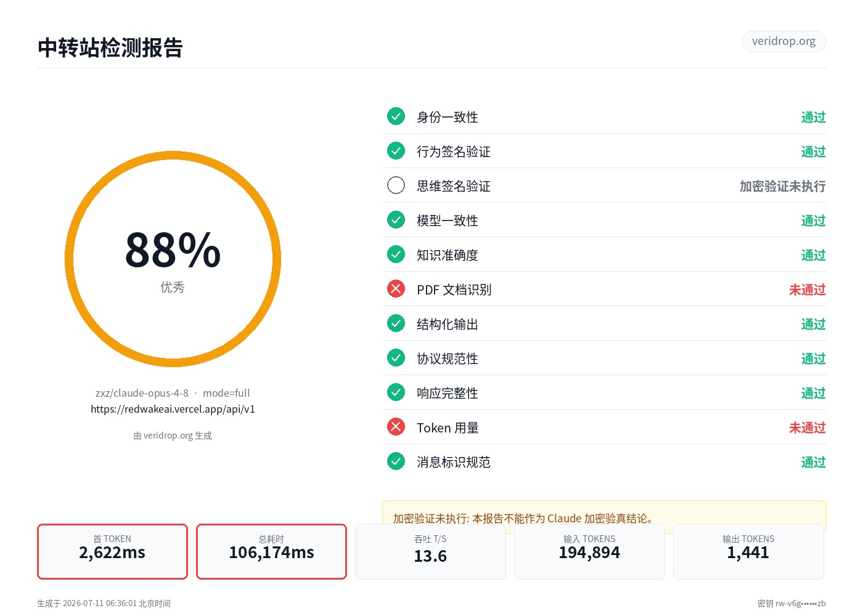Viewport: 863px width, 616px height.
Task: Click the 输出 TOKENS 1,441 card
Action: [x=748, y=551]
